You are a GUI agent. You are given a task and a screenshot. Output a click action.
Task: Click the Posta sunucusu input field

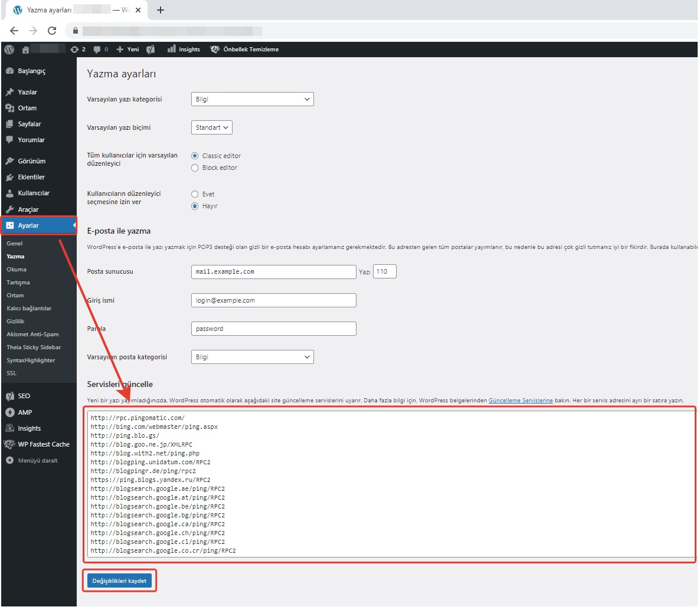[x=273, y=272]
